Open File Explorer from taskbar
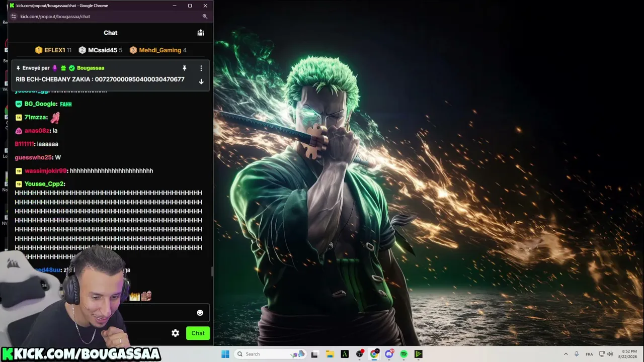644x362 pixels. 330,354
